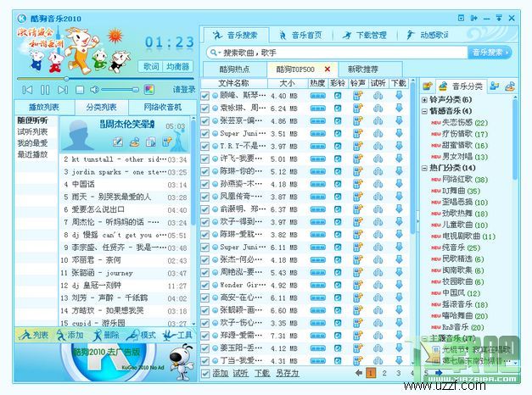
Task: Collapse 情感音乐 (4) tree node
Action: 424,111
